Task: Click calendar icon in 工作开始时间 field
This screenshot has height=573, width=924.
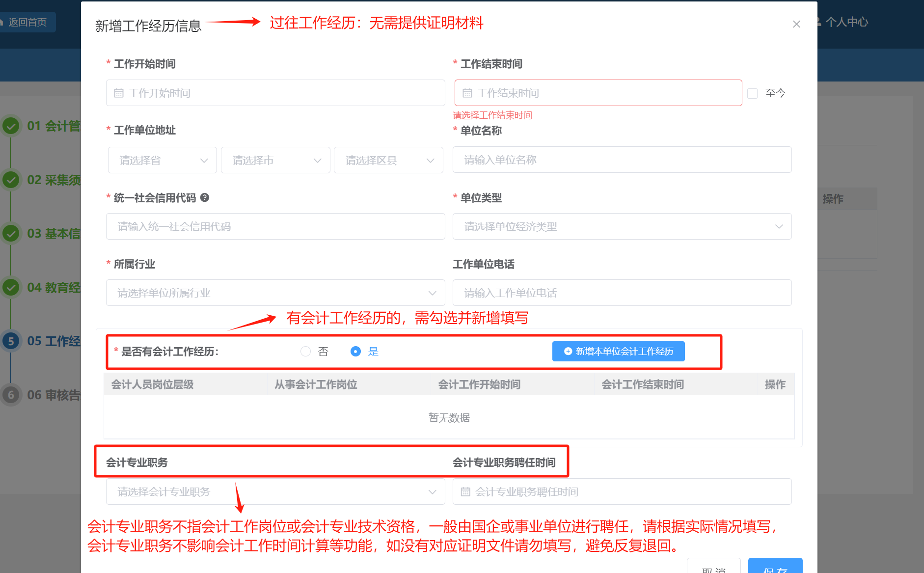Action: click(119, 93)
